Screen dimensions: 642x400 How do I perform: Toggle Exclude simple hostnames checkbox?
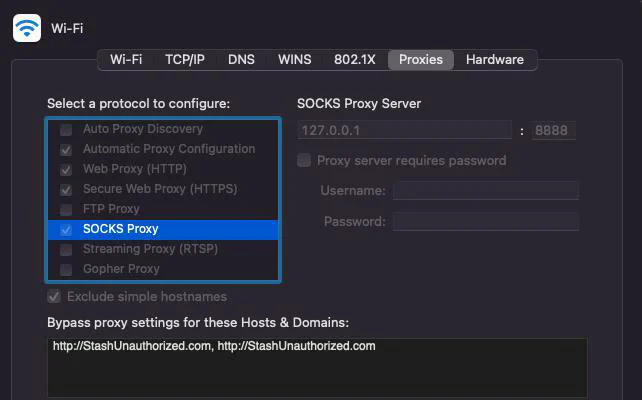pos(54,297)
